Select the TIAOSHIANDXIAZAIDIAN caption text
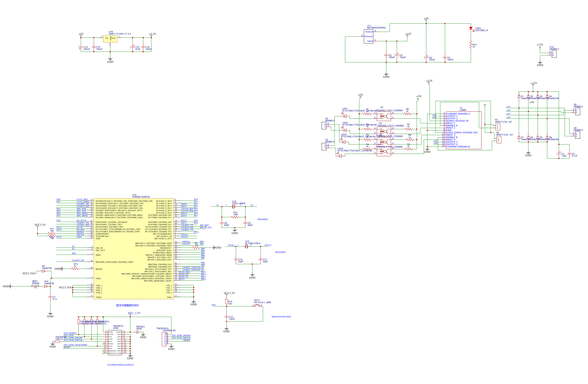 [120, 365]
